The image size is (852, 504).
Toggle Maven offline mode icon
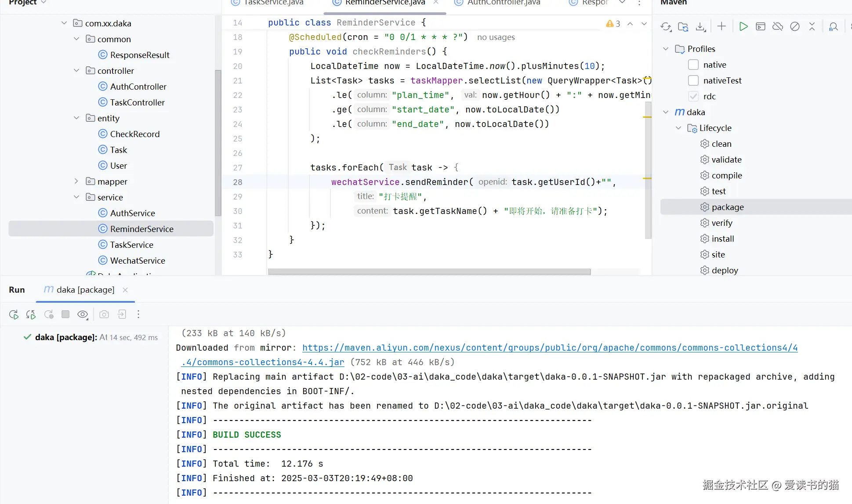click(777, 27)
